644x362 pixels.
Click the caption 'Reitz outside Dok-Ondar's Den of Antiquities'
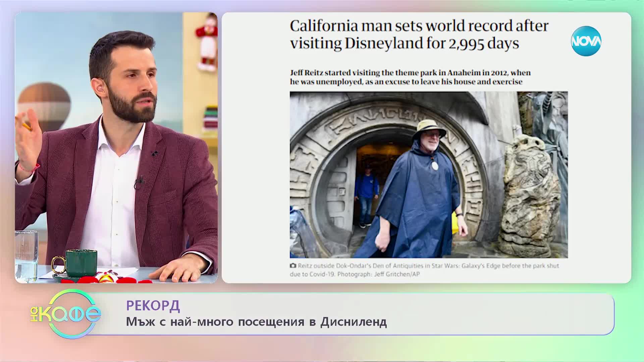point(424,270)
